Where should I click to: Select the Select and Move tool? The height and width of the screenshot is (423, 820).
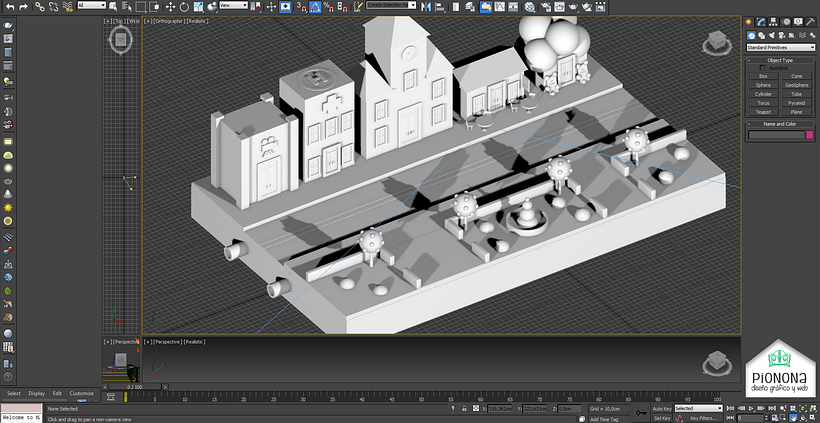pyautogui.click(x=171, y=6)
